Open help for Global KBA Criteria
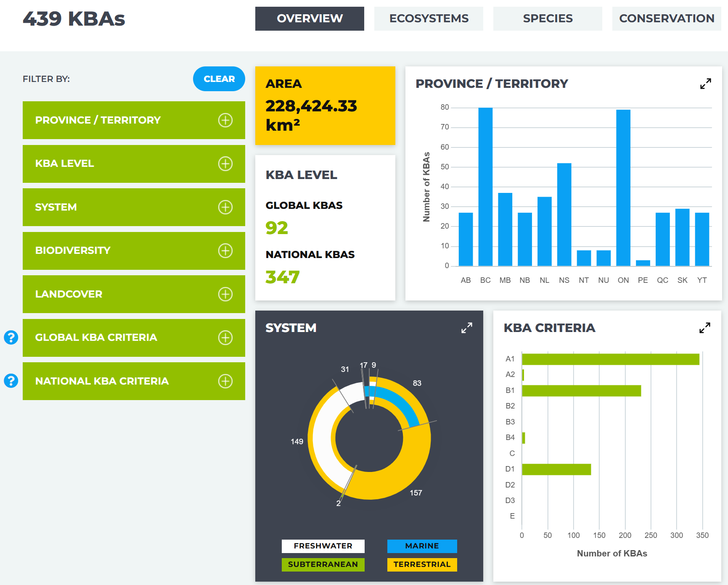Screen dimensions: 728x585 pyautogui.click(x=11, y=337)
